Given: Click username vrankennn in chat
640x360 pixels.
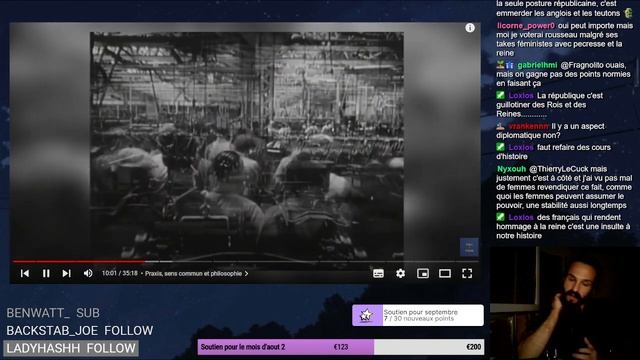Looking at the screenshot, I should point(528,127).
